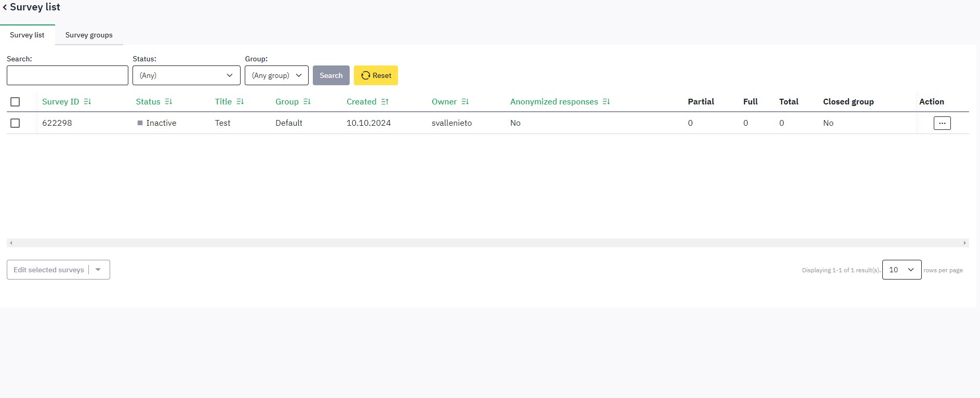Viewport: 980px width, 398px height.
Task: Sort by Title using its sort icon
Action: 240,102
